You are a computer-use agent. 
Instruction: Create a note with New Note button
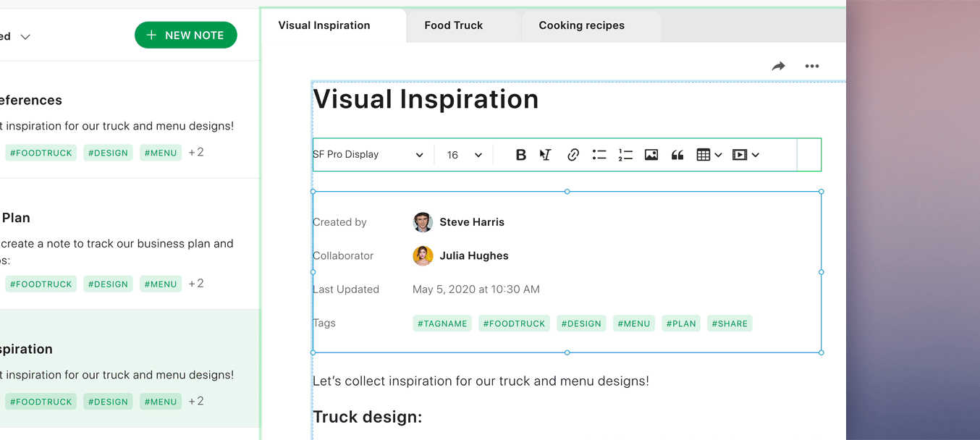point(185,35)
